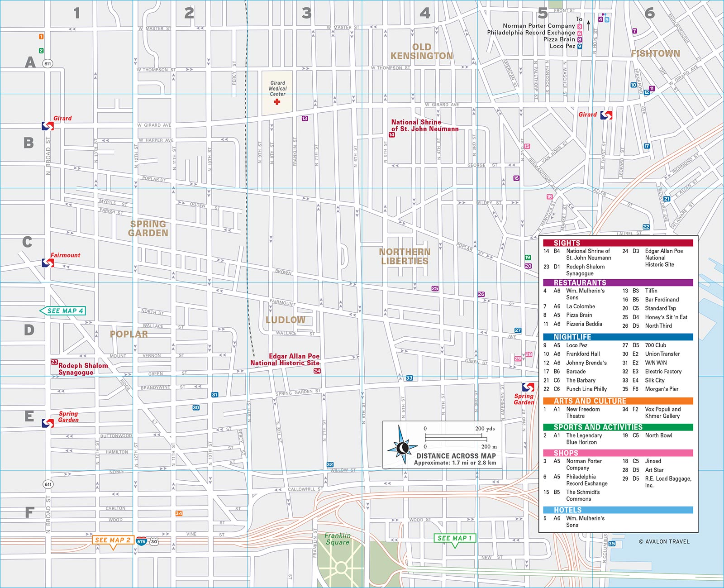
Task: Click 'North Bowl' in Sports and Activities
Action: point(658,435)
